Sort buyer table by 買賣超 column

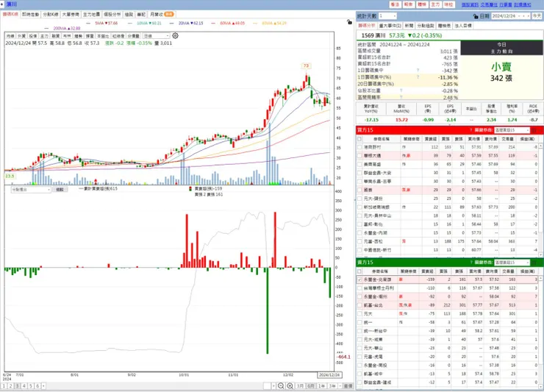(x=431, y=139)
